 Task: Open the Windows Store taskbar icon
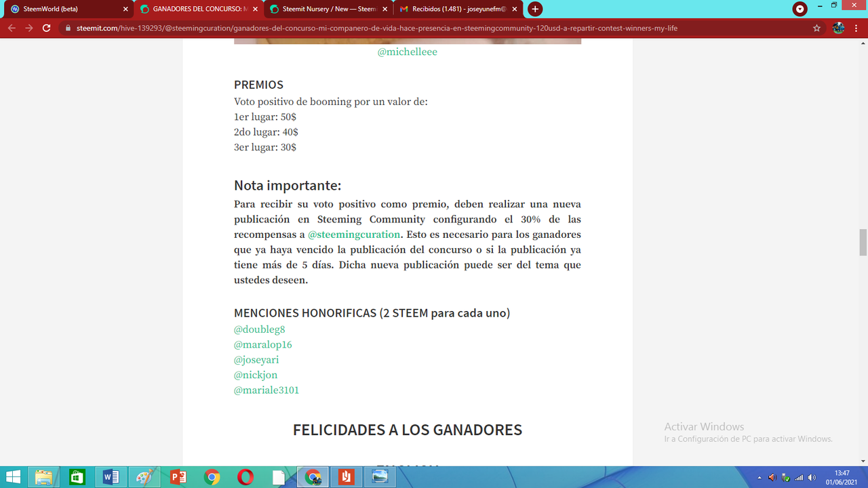point(77,477)
